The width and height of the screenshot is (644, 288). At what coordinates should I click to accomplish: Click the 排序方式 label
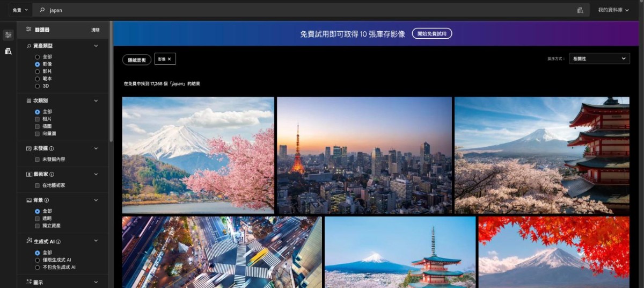(556, 59)
